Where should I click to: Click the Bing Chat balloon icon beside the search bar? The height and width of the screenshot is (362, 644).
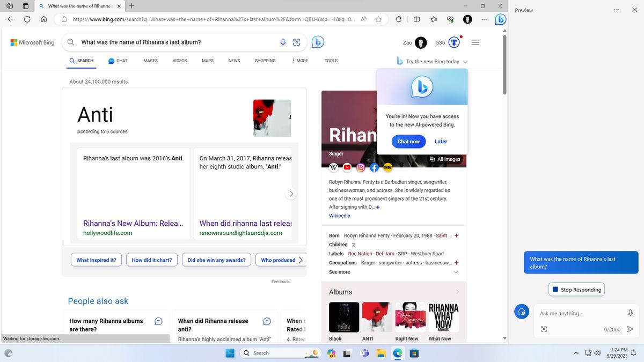pos(317,41)
